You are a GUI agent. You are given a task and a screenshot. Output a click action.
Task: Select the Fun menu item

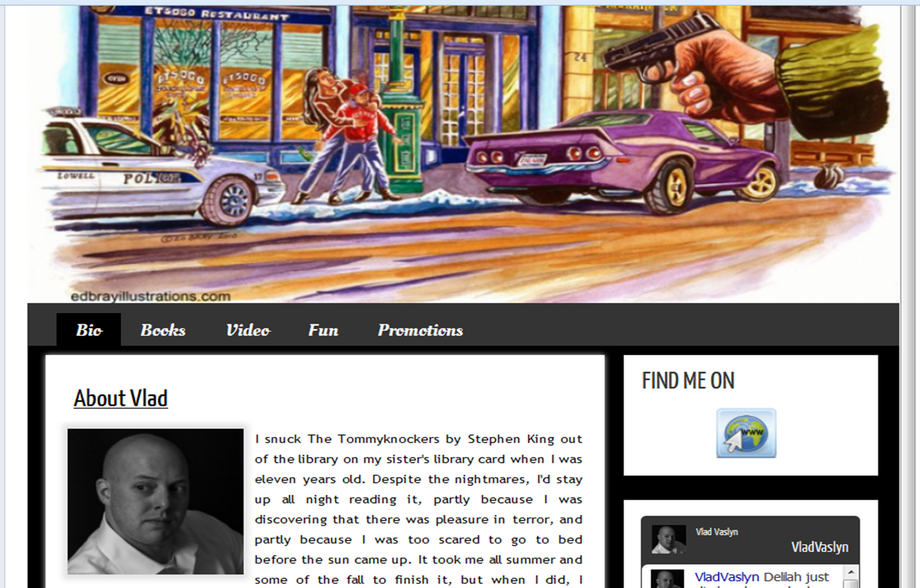tap(323, 330)
